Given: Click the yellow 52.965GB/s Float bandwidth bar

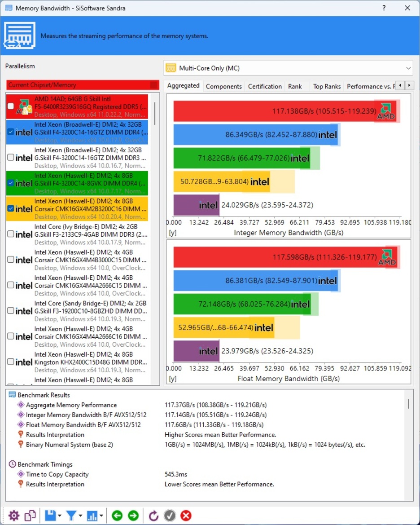Looking at the screenshot, I should tap(223, 327).
